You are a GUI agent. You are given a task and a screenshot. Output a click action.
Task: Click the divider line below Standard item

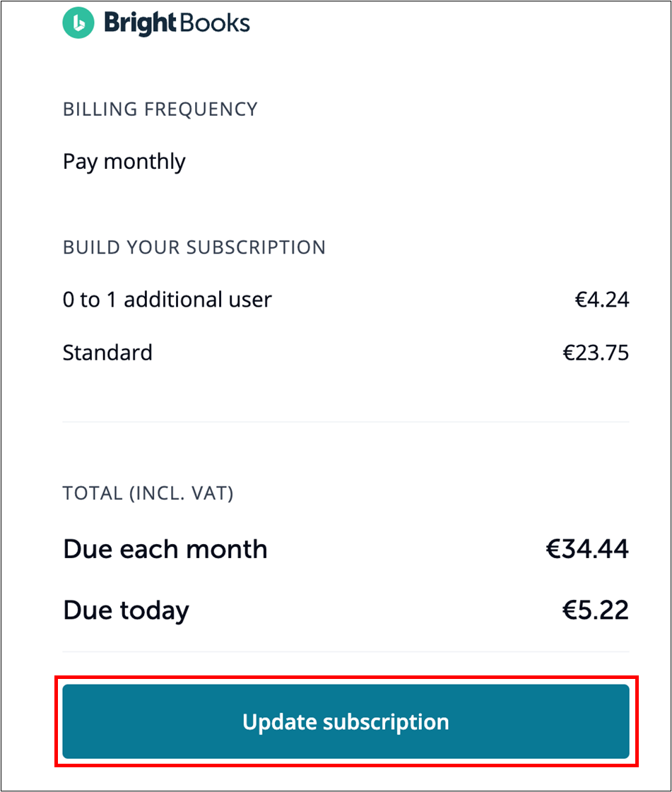tap(346, 422)
